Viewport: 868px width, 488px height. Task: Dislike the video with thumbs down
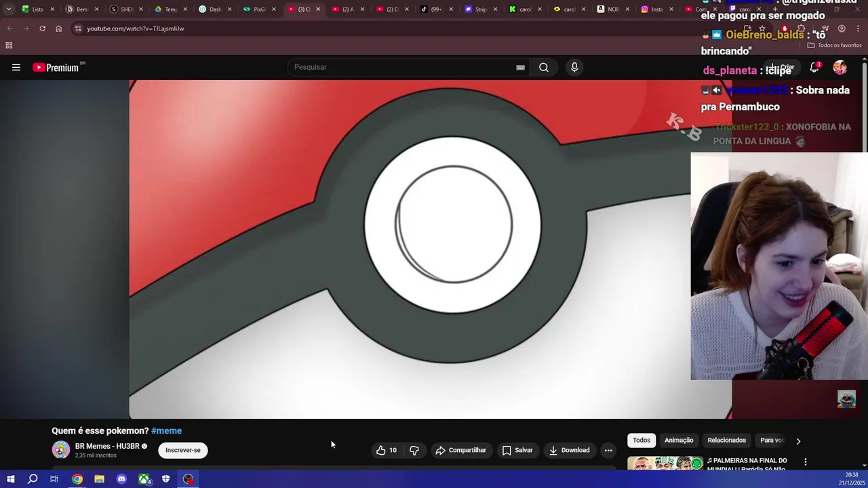[414, 450]
